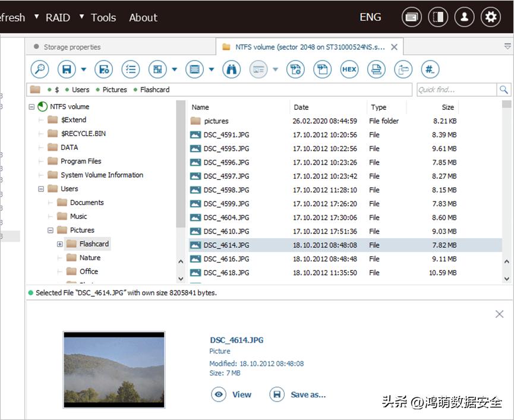Open dropdown arrow next to save icon

tap(83, 70)
